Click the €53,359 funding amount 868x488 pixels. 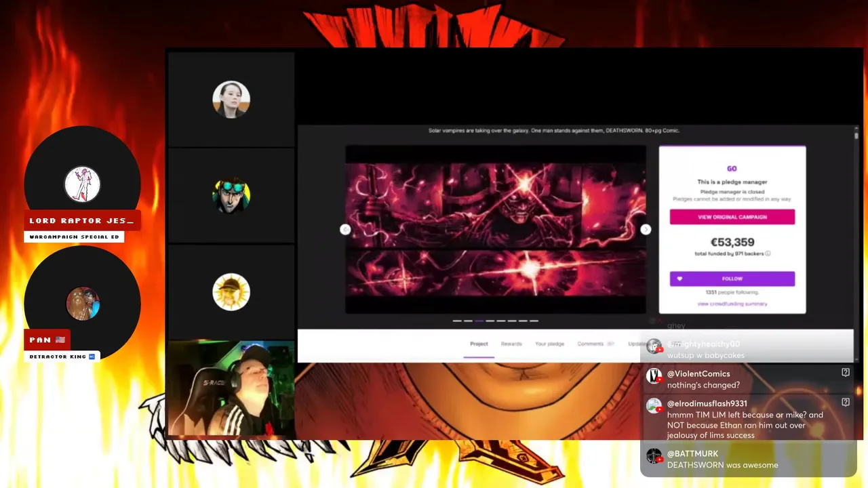click(732, 242)
